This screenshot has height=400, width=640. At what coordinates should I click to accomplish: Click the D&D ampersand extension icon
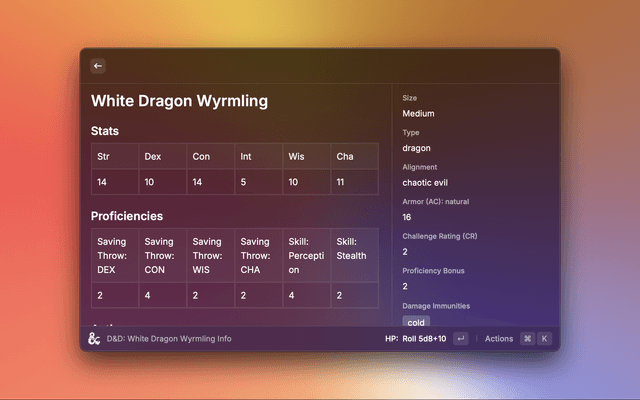coord(94,338)
